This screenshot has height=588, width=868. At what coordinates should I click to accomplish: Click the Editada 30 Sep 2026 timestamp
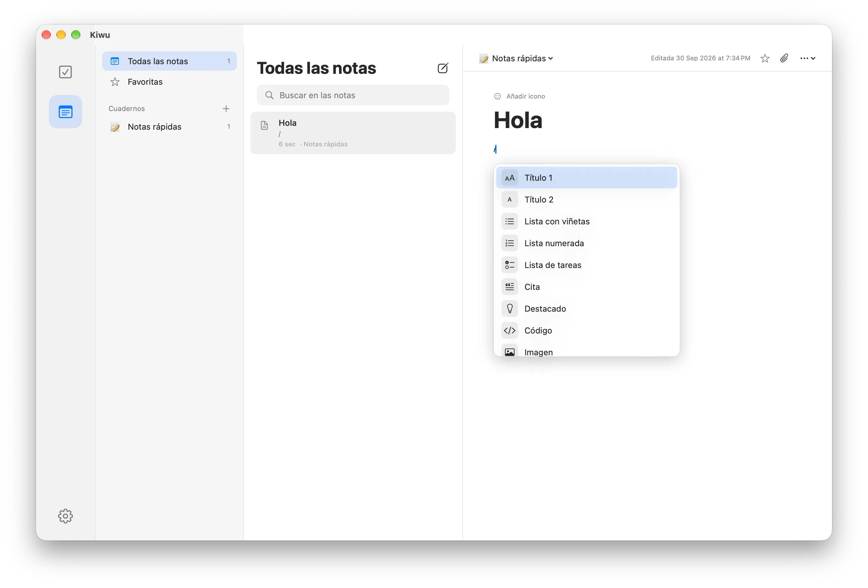coord(700,58)
